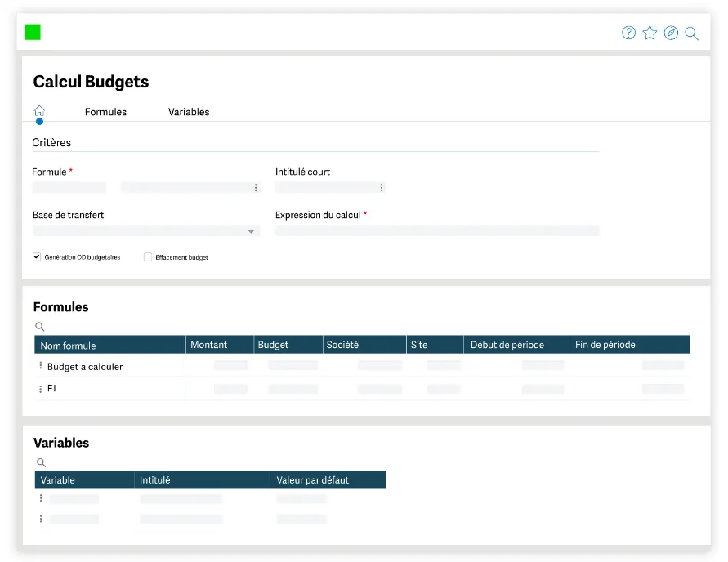Open row menu for Budget à calculer

click(x=40, y=366)
